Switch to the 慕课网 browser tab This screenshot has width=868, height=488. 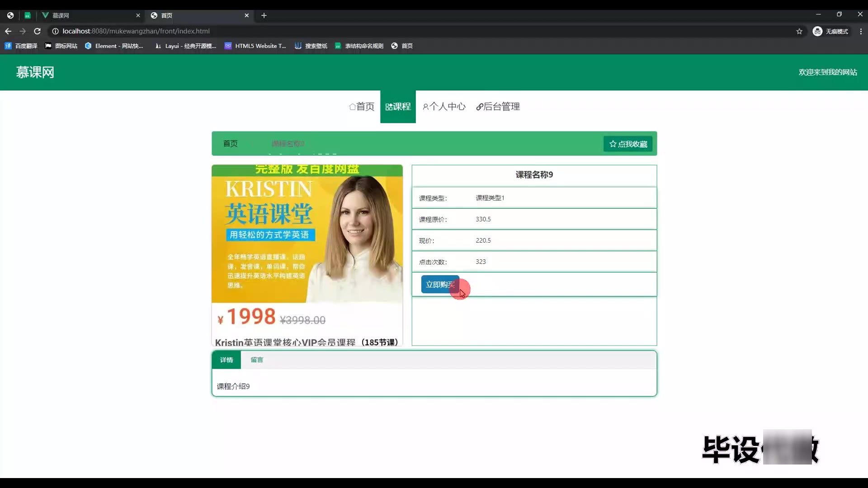[90, 15]
